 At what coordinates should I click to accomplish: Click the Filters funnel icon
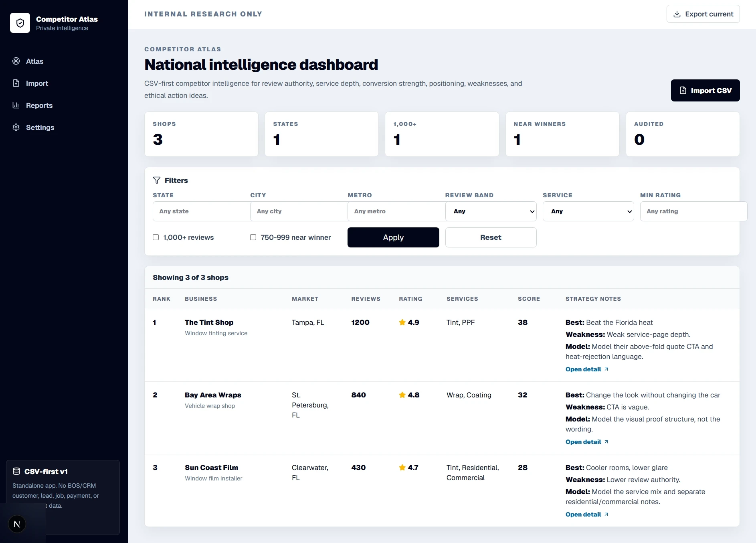pos(157,180)
